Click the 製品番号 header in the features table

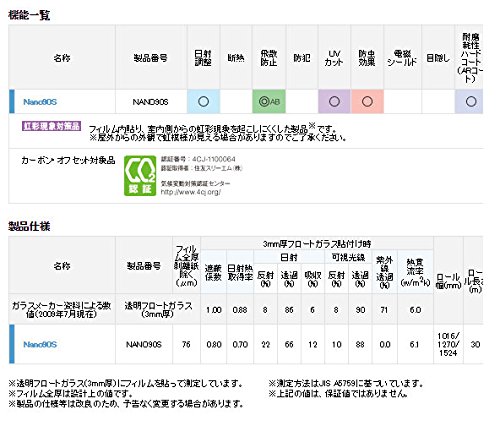pyautogui.click(x=151, y=58)
